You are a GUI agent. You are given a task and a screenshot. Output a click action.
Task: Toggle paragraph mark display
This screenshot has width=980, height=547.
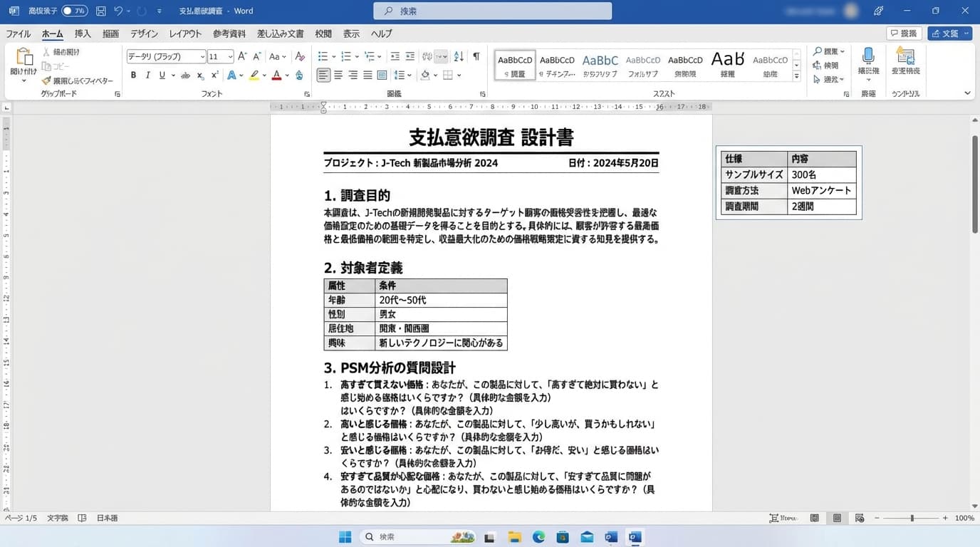pos(476,56)
